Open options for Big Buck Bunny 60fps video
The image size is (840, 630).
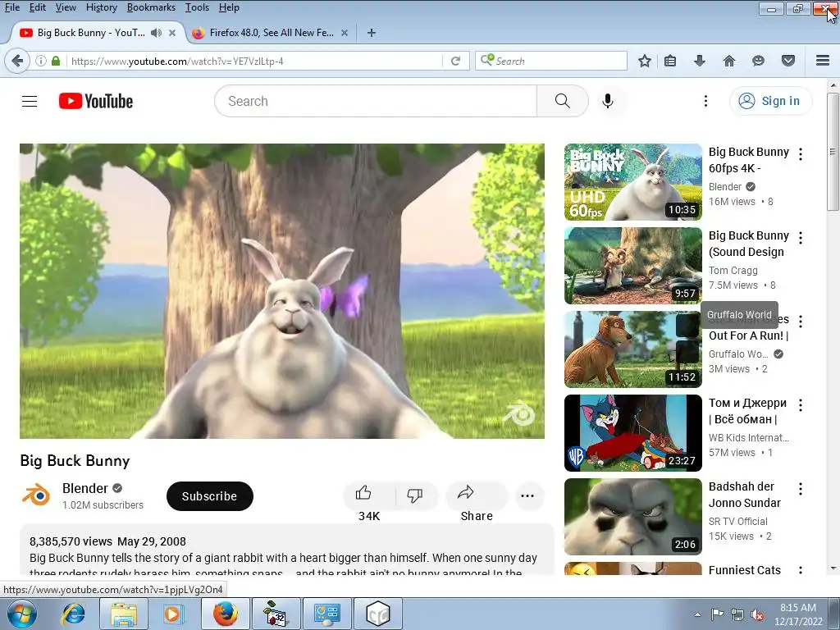801,154
